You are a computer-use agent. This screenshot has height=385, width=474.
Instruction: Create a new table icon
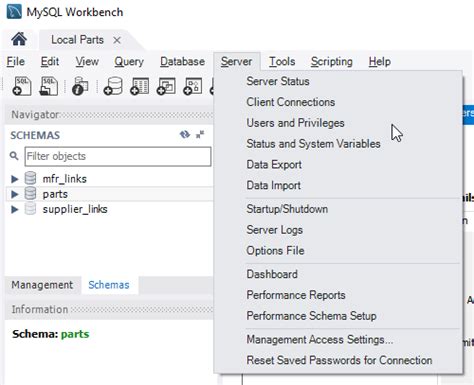[140, 86]
